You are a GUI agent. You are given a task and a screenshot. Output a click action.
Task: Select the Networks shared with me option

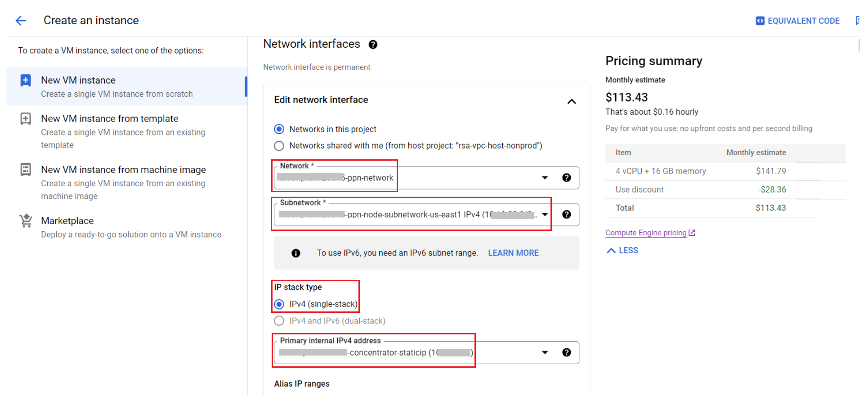(x=279, y=145)
